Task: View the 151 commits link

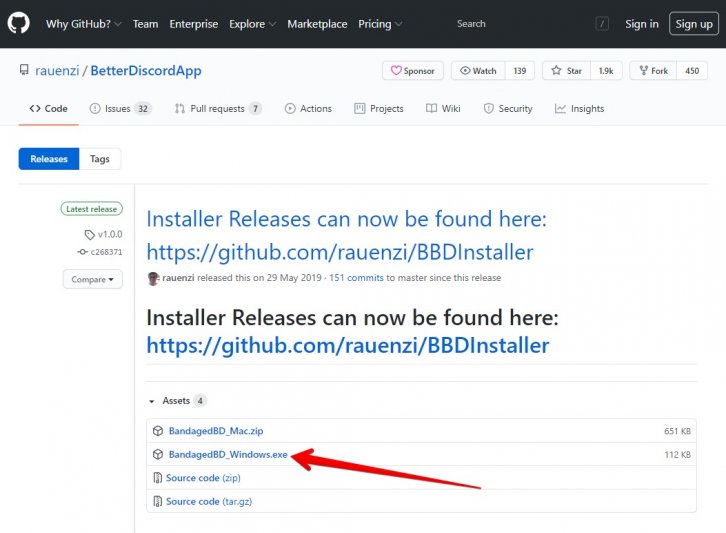Action: (356, 278)
